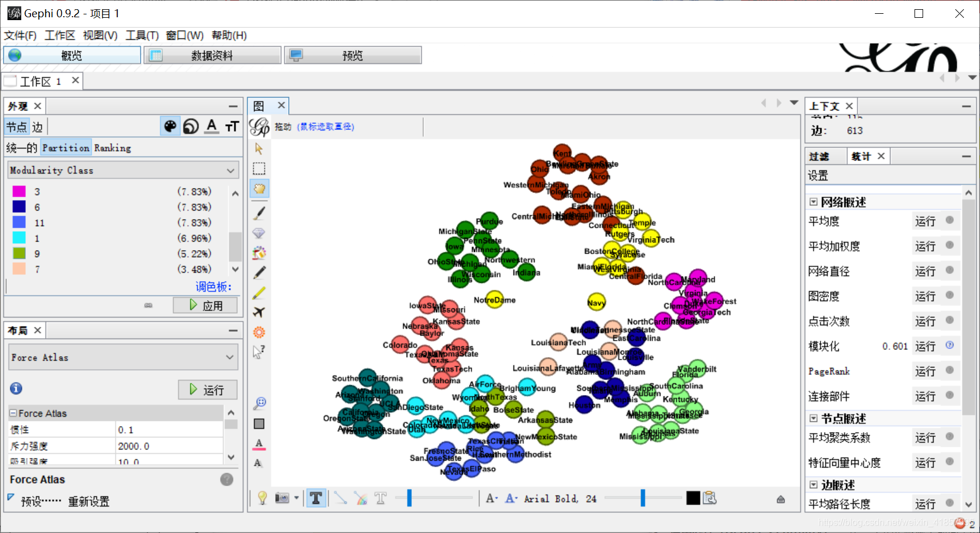Adjust the edge weight scale slider
Viewport: 980px width, 533px height.
click(409, 498)
